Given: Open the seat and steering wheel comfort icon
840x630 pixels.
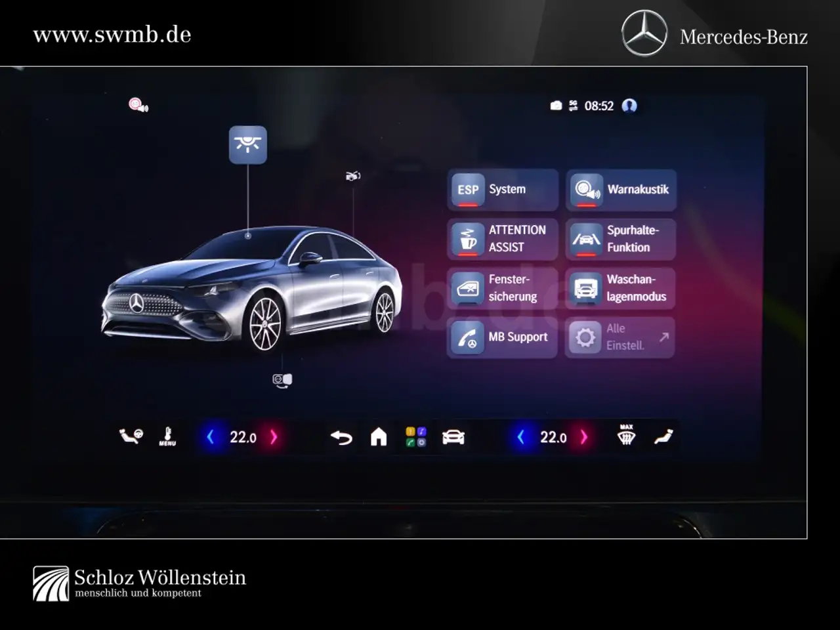Looking at the screenshot, I should click(130, 436).
